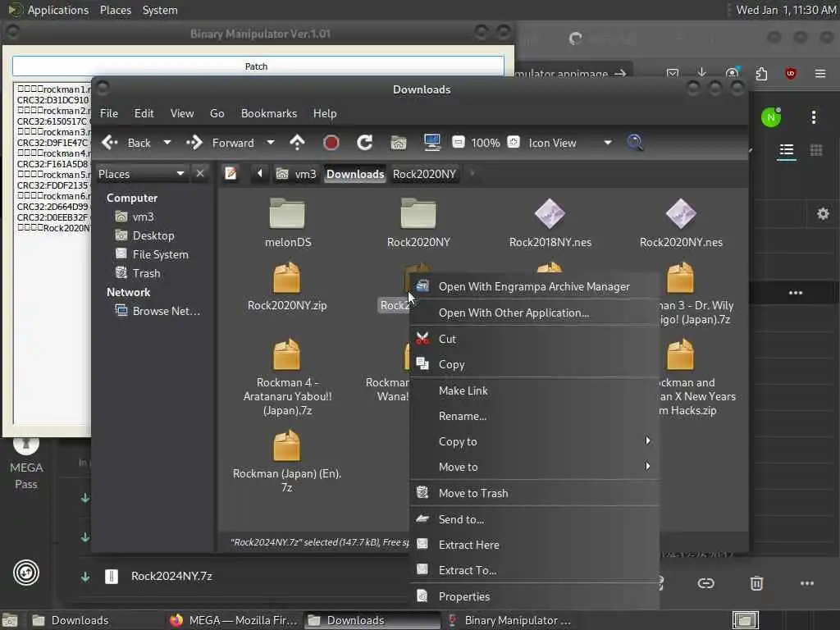
Task: Click Patch button in Binary Manipulator
Action: click(x=258, y=66)
